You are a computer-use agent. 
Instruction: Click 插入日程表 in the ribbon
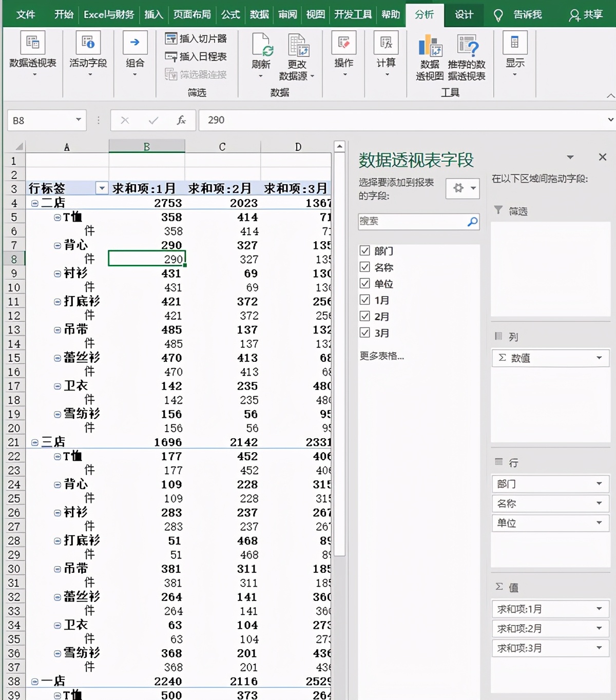[196, 56]
